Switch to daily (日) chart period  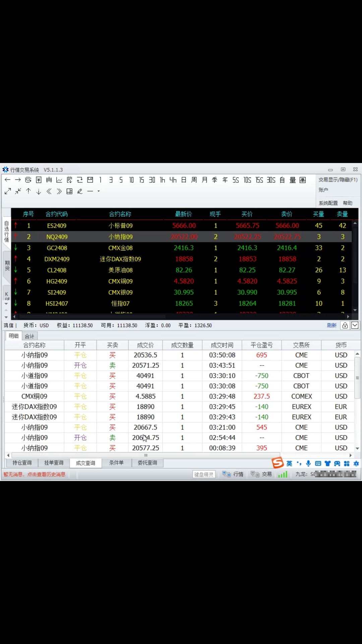point(184,180)
